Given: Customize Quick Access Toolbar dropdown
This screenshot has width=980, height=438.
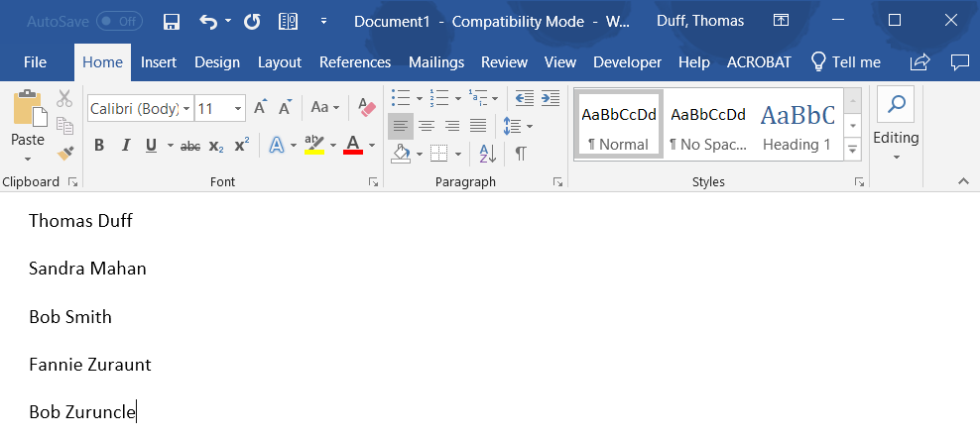Looking at the screenshot, I should click(323, 21).
